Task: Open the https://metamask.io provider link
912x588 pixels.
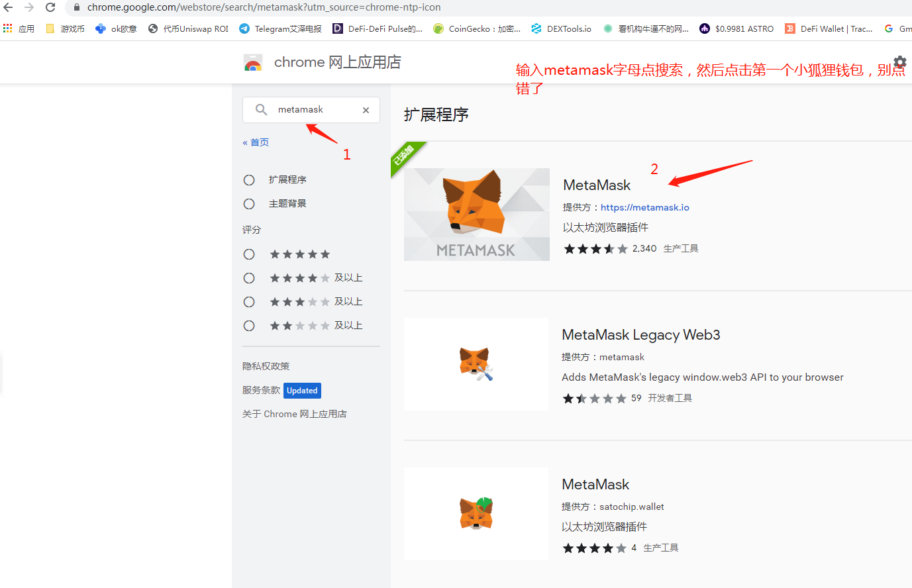Action: click(645, 207)
